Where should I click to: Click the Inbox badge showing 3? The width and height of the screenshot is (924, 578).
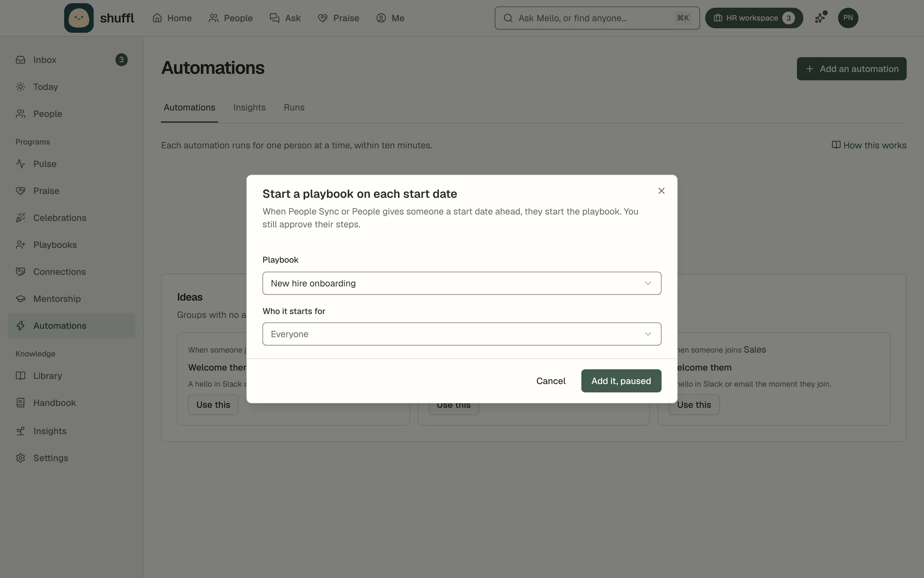[121, 60]
